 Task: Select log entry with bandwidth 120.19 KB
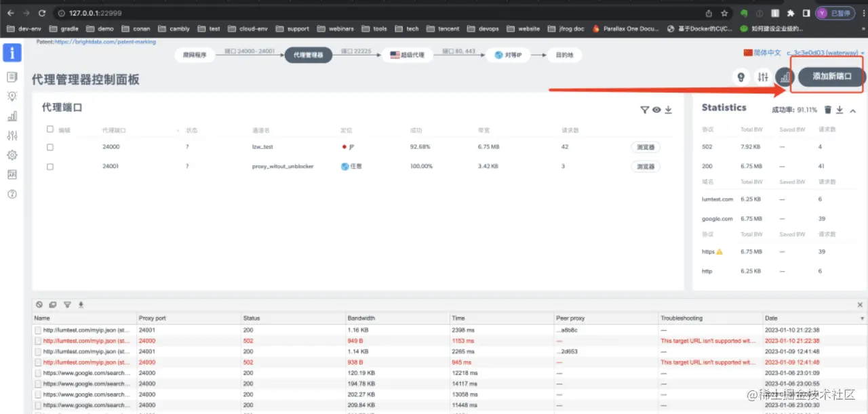coord(450,373)
